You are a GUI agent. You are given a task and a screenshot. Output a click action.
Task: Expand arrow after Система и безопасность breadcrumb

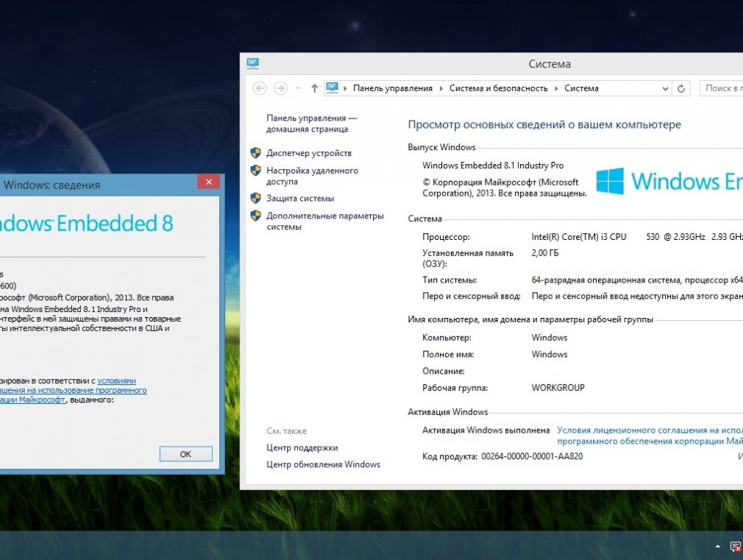tap(556, 88)
